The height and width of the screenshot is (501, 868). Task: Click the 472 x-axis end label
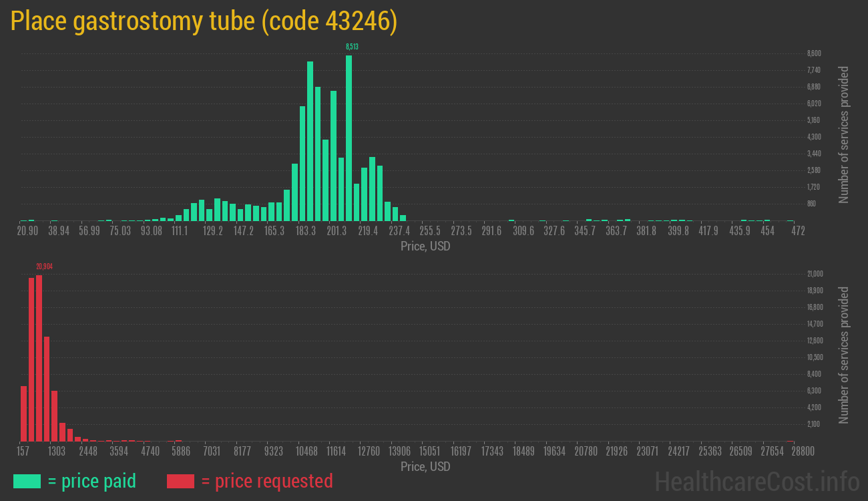coord(798,230)
